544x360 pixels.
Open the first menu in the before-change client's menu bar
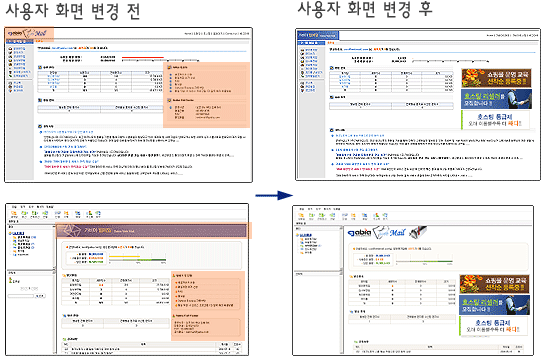[x=14, y=207]
